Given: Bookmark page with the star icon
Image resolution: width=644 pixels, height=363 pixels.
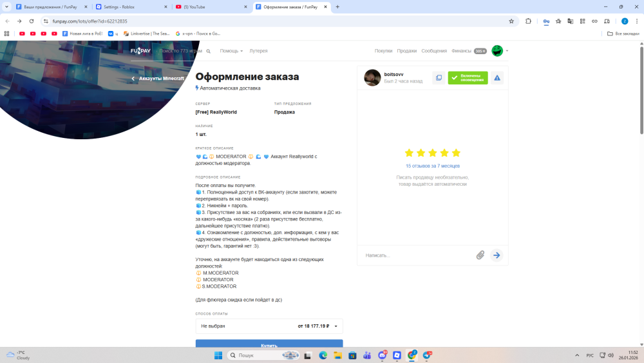Looking at the screenshot, I should click(511, 21).
